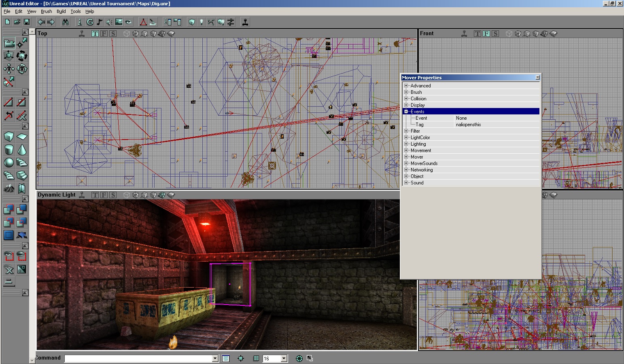Toggle the T view mode in Top viewport
The height and width of the screenshot is (364, 624).
pos(95,34)
